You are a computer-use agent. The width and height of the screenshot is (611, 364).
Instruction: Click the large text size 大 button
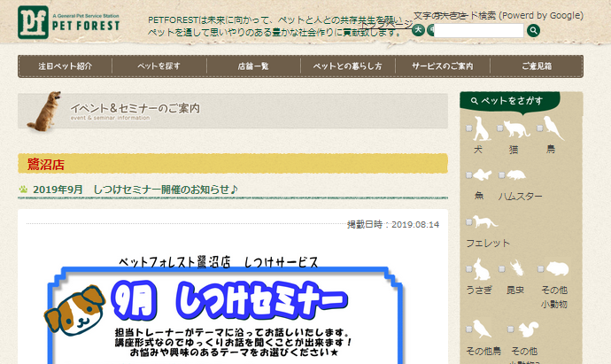[x=418, y=29]
